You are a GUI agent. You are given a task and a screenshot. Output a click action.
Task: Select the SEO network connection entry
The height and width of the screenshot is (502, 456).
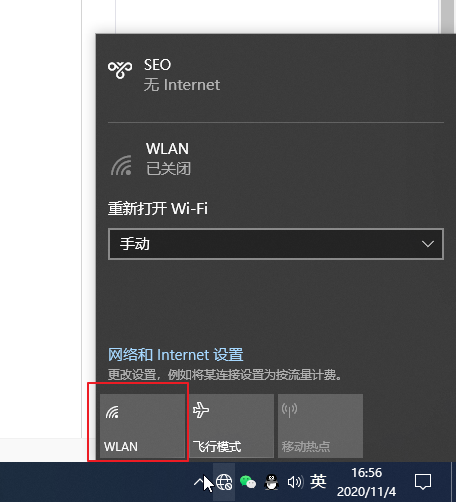[x=276, y=75]
